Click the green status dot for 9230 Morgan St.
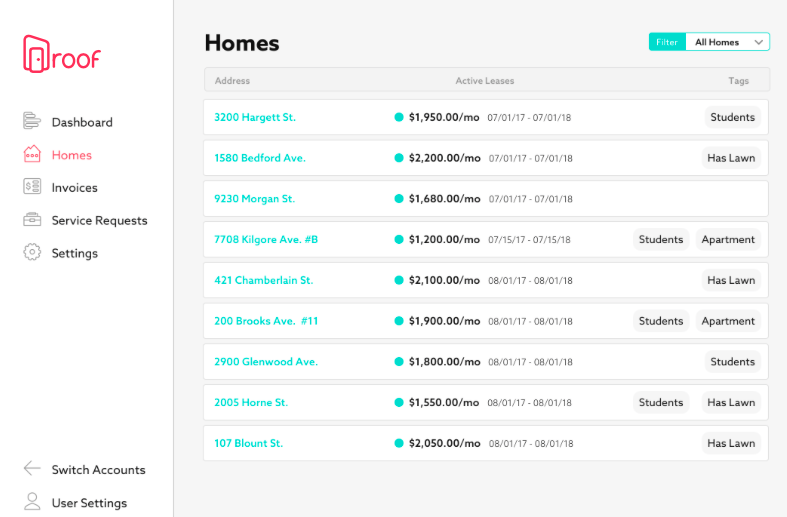 pyautogui.click(x=399, y=199)
